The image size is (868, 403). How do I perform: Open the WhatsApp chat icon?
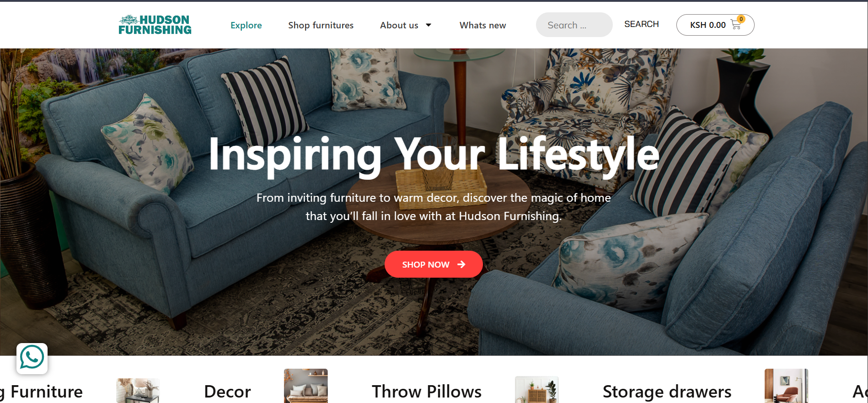(x=32, y=358)
